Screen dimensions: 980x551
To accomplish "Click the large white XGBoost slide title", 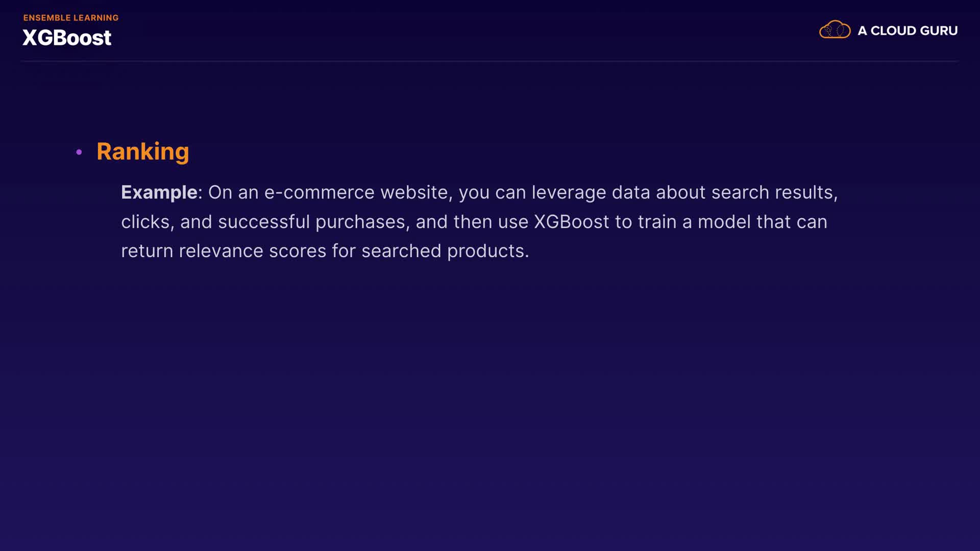I will pyautogui.click(x=67, y=38).
